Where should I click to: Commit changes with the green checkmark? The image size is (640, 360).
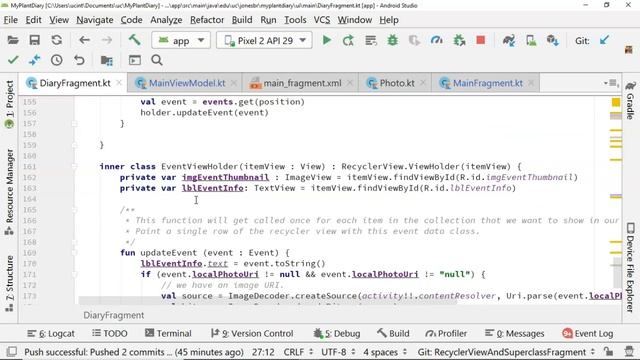13,60
